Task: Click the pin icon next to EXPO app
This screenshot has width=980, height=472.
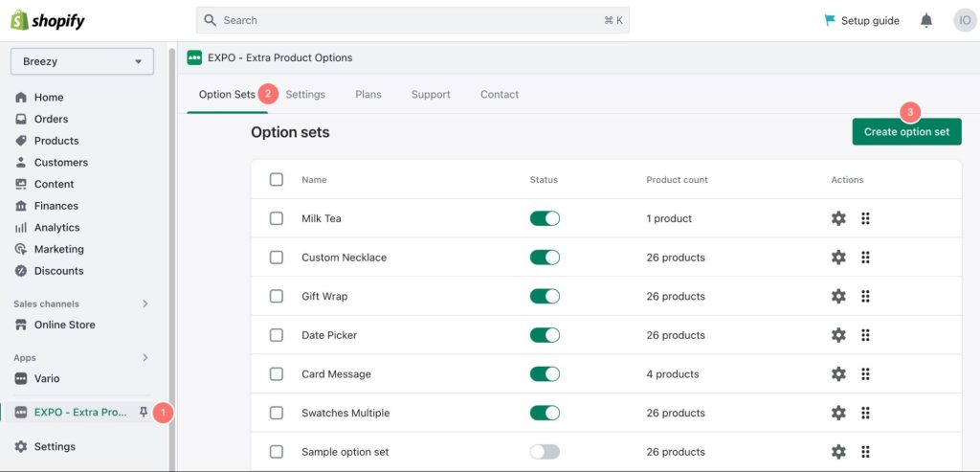Action: click(144, 412)
